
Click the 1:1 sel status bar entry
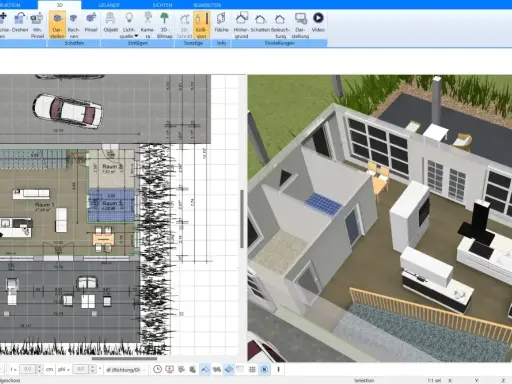click(434, 380)
